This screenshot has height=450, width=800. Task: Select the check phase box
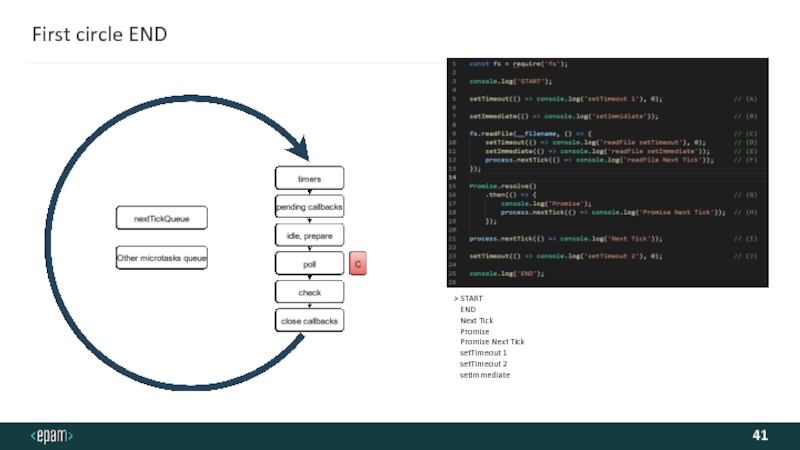click(x=310, y=292)
